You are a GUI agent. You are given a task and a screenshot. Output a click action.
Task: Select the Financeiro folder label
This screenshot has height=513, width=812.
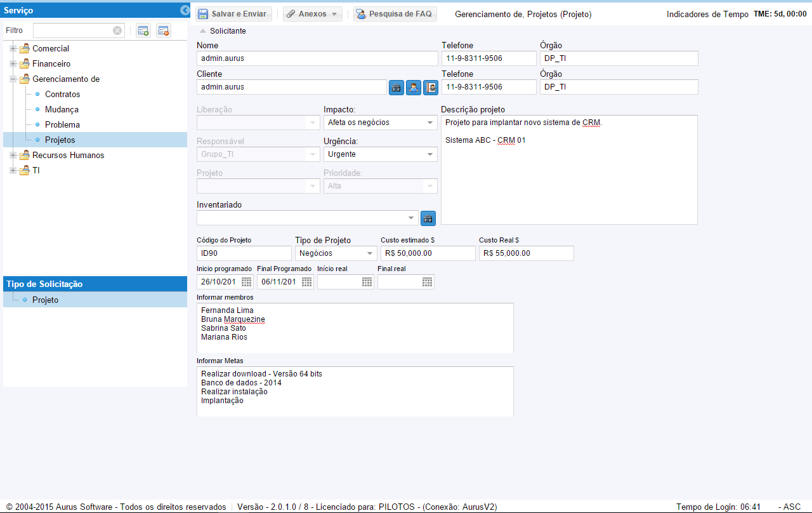(x=51, y=63)
